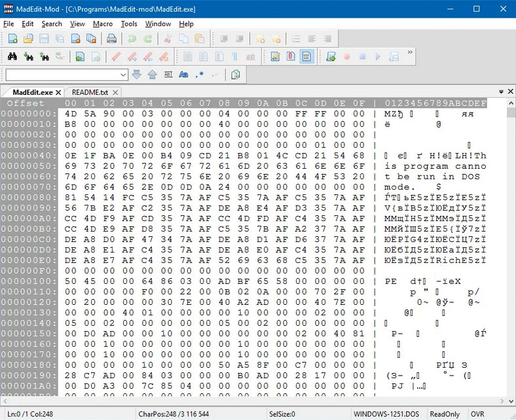This screenshot has height=420, width=516.
Task: Click the Start Recording macro red circle
Action: coord(346,56)
